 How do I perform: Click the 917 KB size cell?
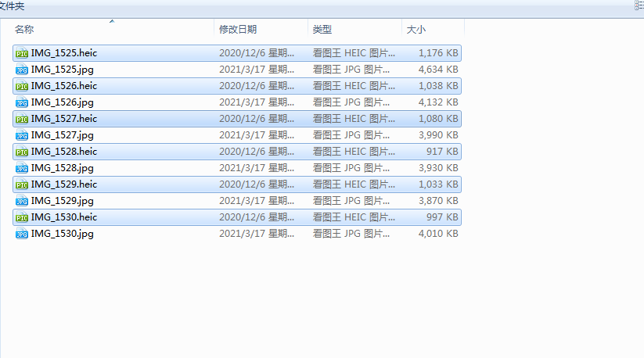tap(442, 152)
